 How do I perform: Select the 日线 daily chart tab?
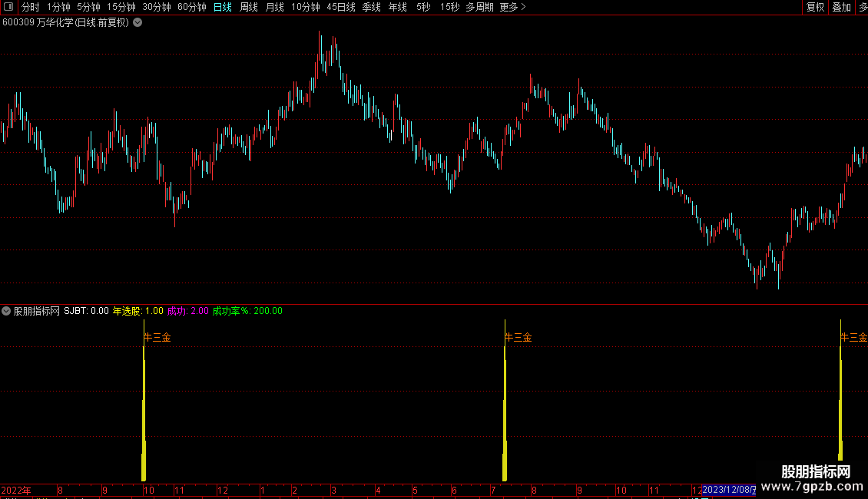pyautogui.click(x=223, y=7)
